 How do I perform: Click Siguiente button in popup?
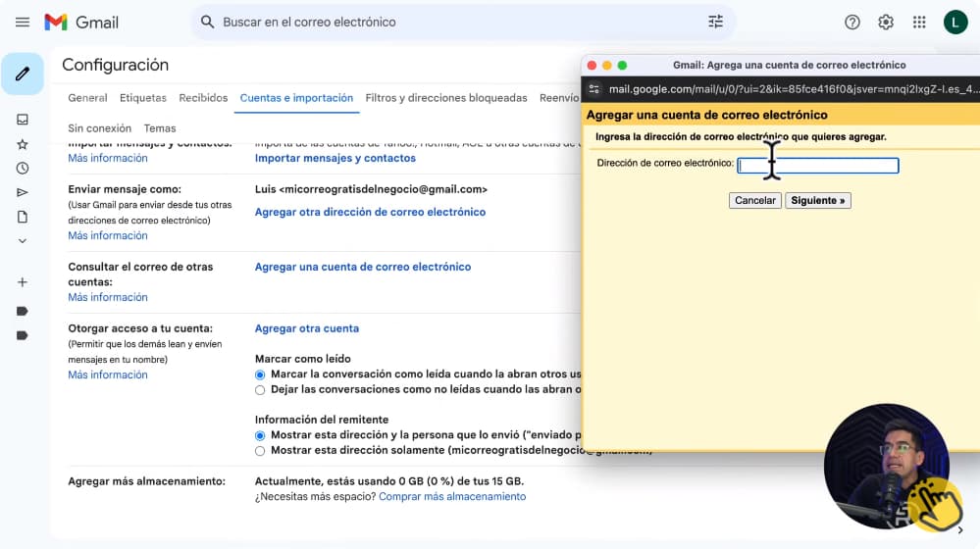pyautogui.click(x=817, y=201)
